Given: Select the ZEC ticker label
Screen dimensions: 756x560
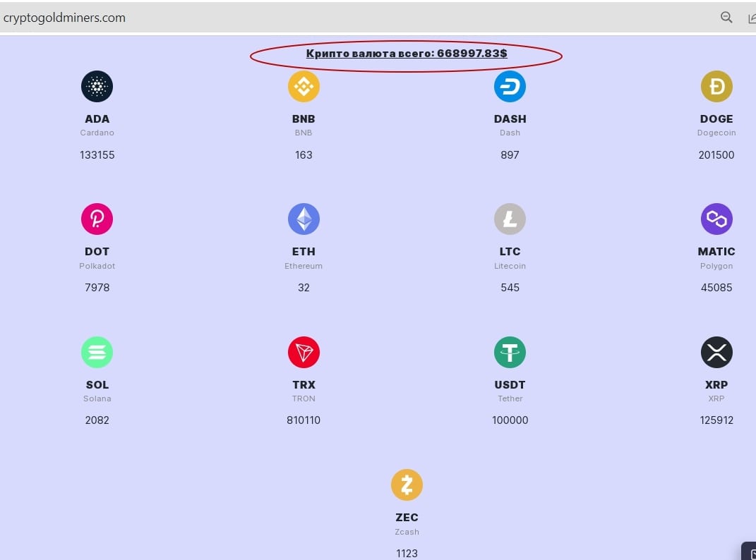Looking at the screenshot, I should (407, 518).
